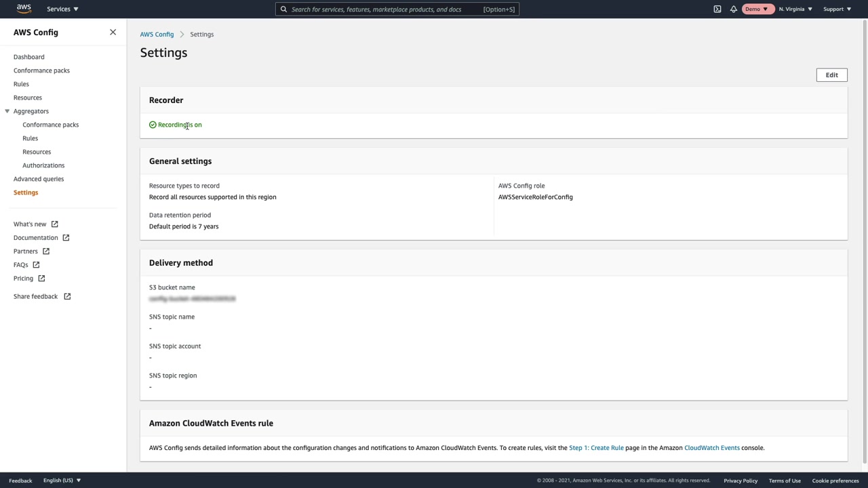Open Aggregators Conformance packs item
This screenshot has width=868, height=488.
click(50, 125)
